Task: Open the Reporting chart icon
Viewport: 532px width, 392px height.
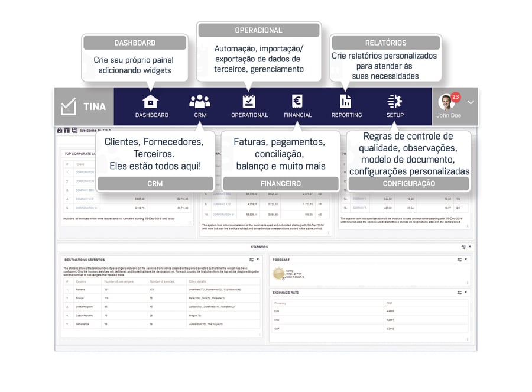Action: click(346, 101)
